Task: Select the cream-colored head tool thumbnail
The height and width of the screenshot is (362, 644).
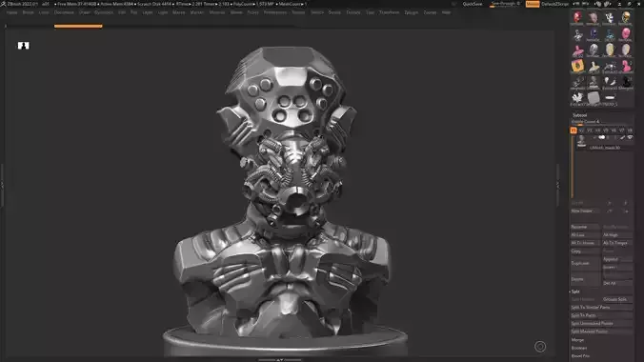Action: click(610, 50)
